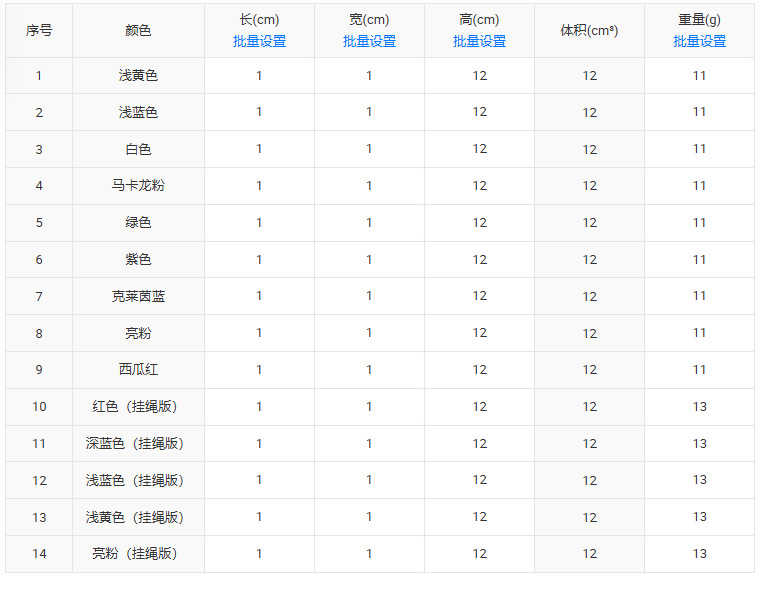This screenshot has width=783, height=589.
Task: Select the 西瓜红 color cell
Action: pos(138,370)
